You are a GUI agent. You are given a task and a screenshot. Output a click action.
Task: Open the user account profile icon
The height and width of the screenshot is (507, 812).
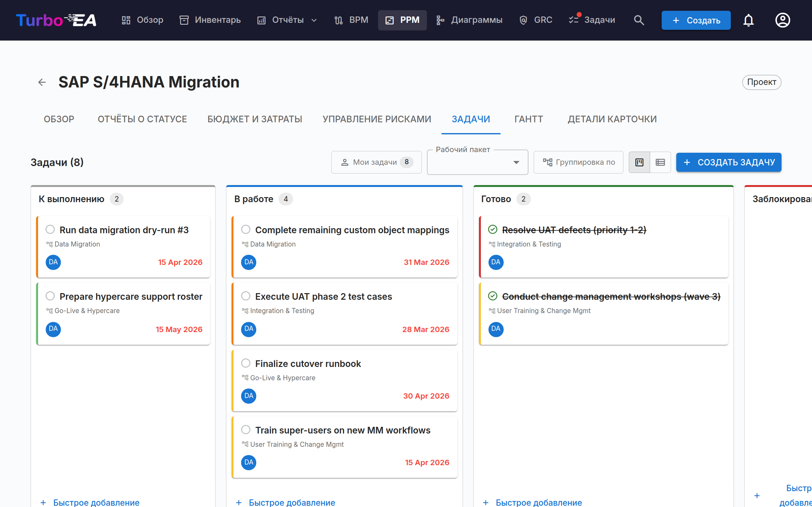coord(783,20)
